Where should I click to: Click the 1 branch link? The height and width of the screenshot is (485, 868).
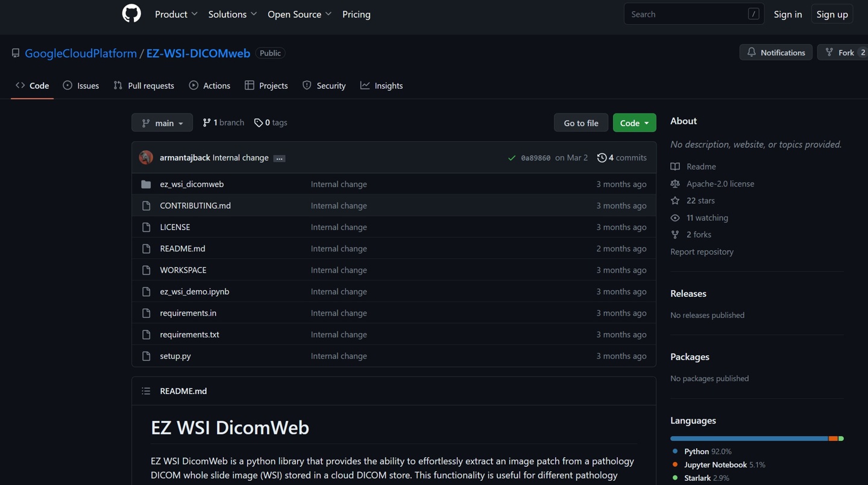(223, 122)
